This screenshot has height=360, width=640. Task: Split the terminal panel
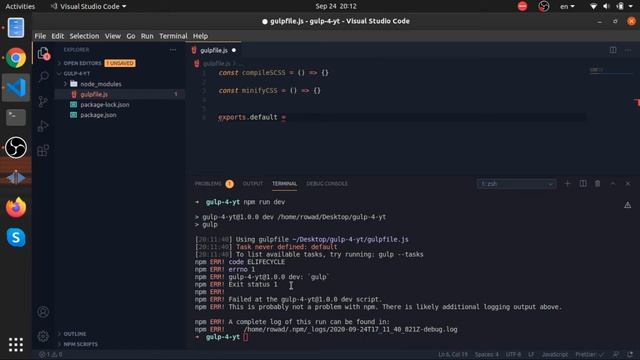tap(583, 184)
